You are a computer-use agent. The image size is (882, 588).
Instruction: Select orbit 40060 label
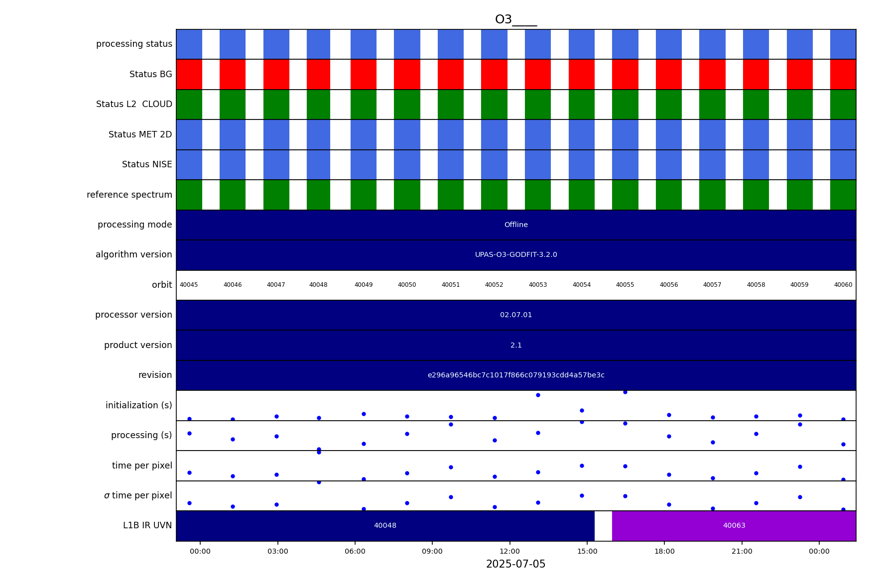pos(843,285)
